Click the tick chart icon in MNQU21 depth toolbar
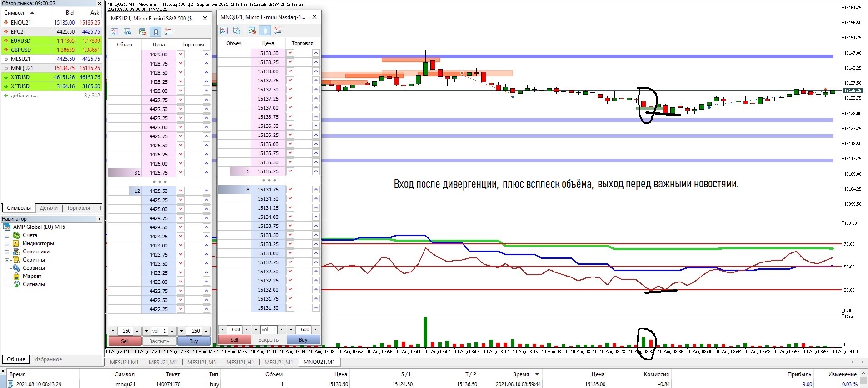Screen dimensions: 868x388 [x=224, y=30]
